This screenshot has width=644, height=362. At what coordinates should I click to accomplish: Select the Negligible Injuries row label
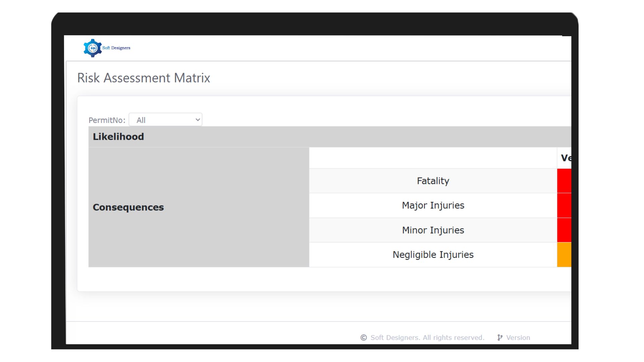tap(433, 254)
